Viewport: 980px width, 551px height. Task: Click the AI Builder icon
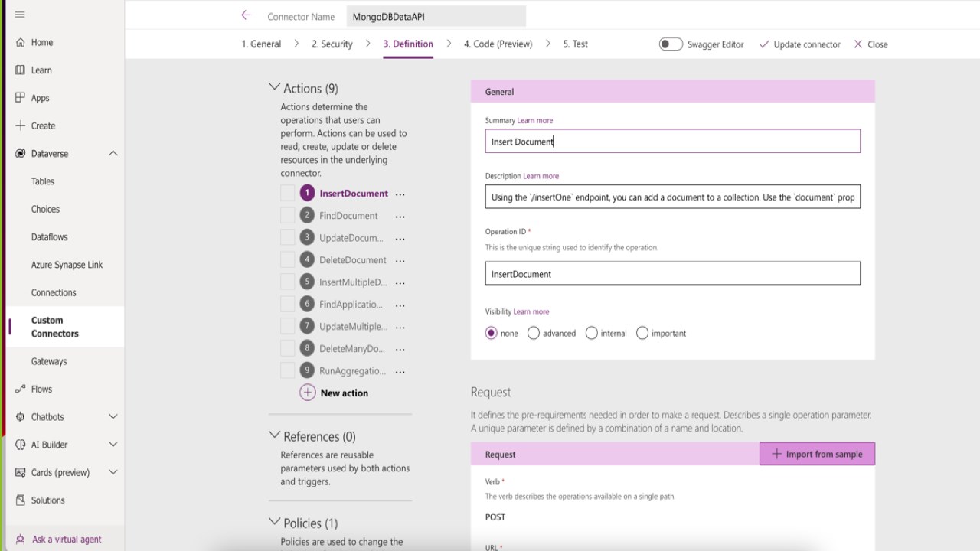point(21,445)
